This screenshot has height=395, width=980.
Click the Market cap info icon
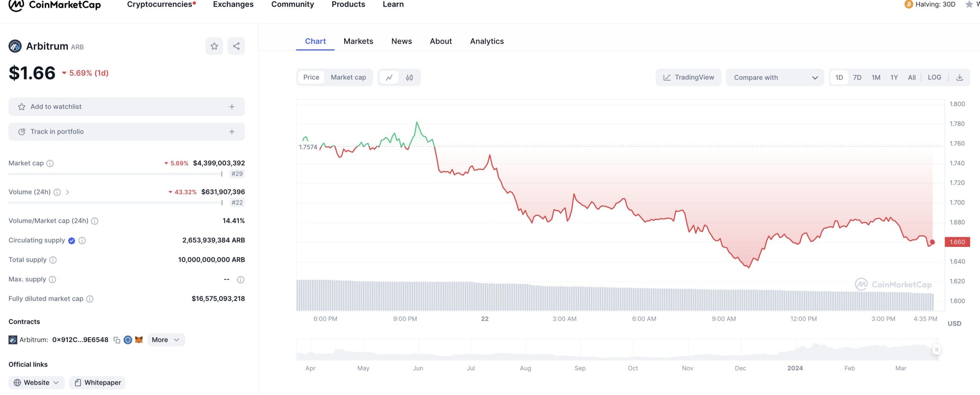pos(50,163)
